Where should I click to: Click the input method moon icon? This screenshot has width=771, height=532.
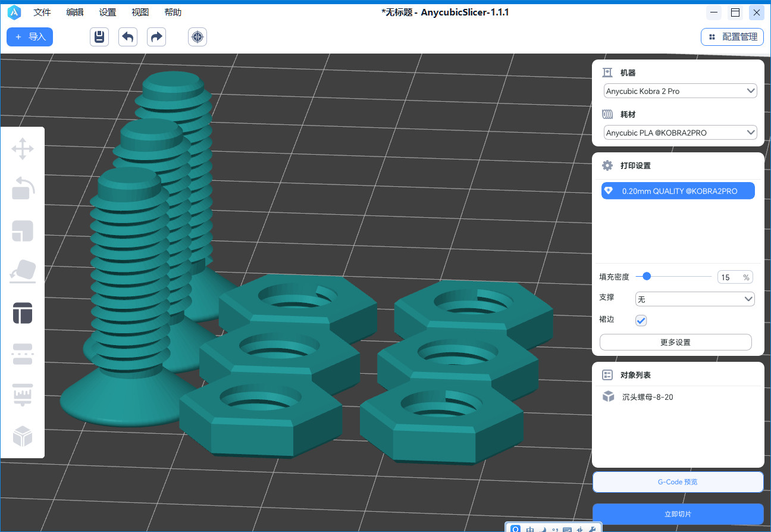543,528
